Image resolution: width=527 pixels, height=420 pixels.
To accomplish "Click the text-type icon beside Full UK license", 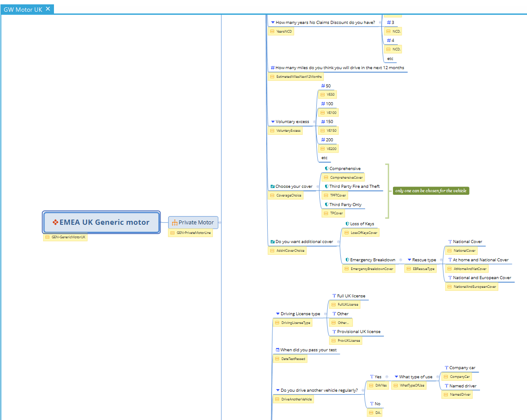I will [334, 296].
